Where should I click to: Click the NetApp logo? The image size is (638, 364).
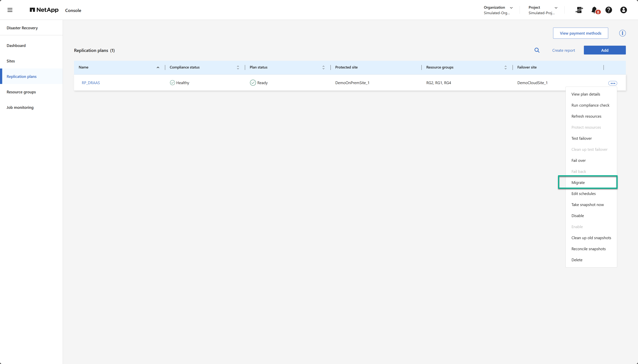[44, 10]
